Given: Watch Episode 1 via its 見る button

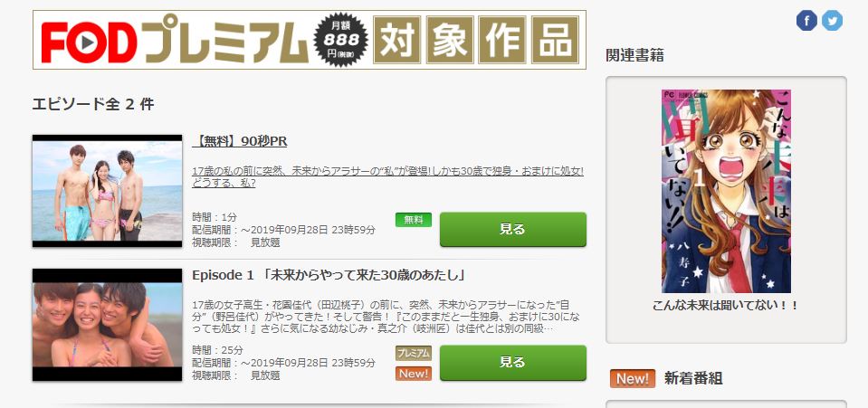Looking at the screenshot, I should pos(512,363).
